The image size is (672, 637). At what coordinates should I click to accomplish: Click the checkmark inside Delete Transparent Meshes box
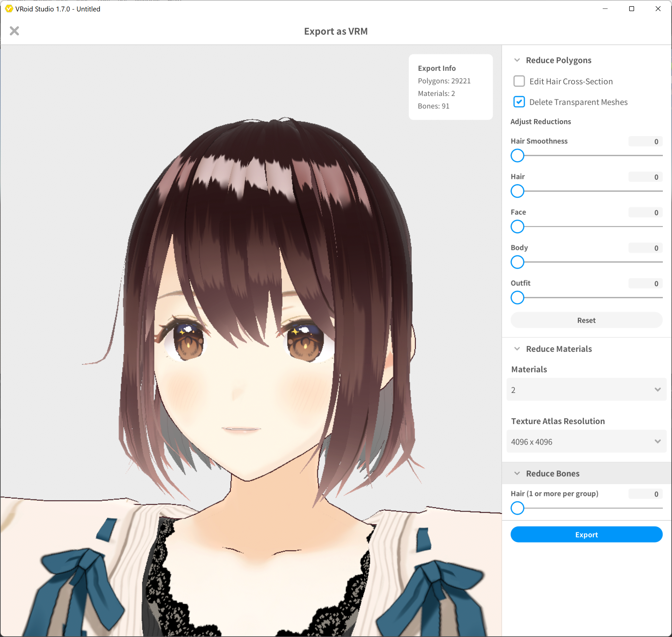click(x=519, y=102)
